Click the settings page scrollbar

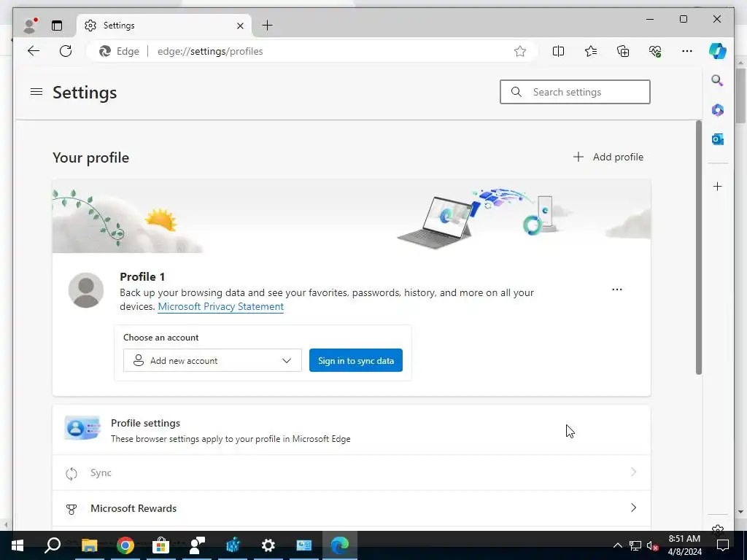tap(699, 247)
